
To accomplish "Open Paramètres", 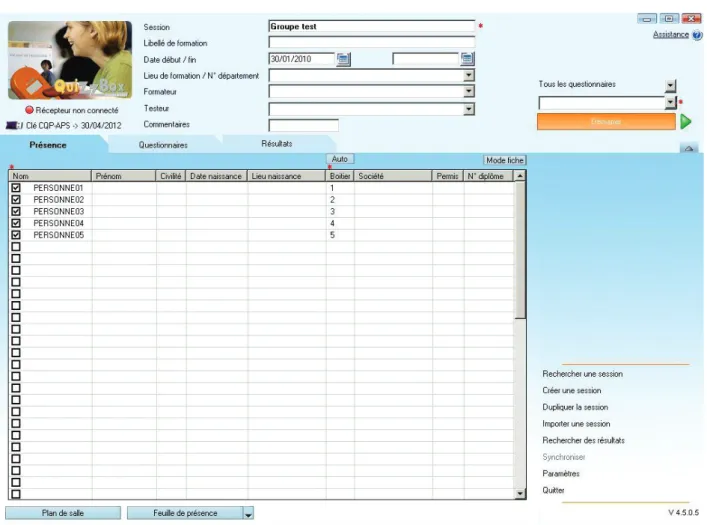I will point(561,474).
